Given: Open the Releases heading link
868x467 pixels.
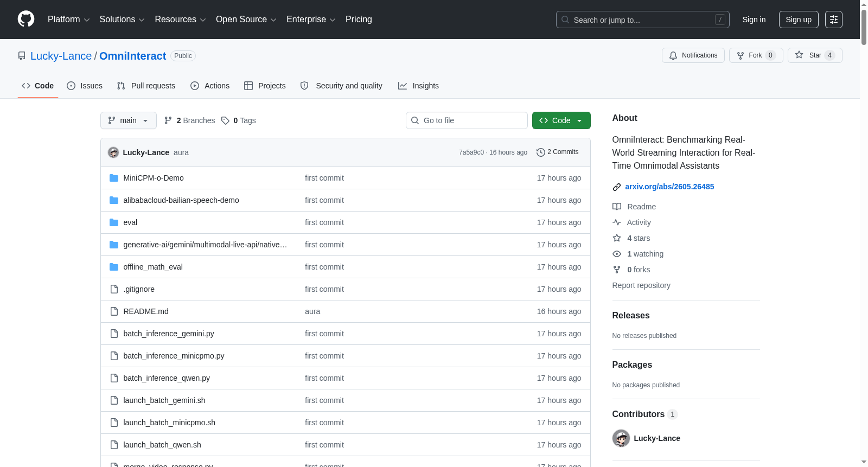Looking at the screenshot, I should (x=631, y=315).
